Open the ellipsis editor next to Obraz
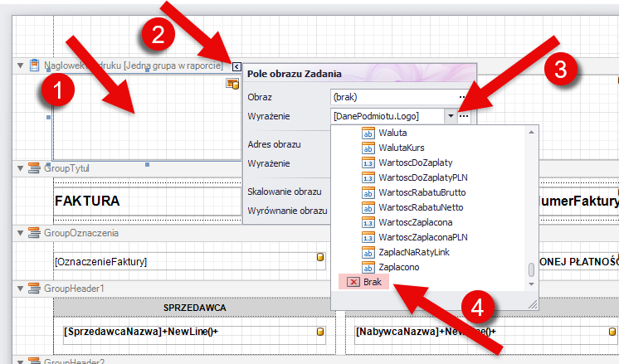Image resolution: width=619 pixels, height=364 pixels. point(463,97)
